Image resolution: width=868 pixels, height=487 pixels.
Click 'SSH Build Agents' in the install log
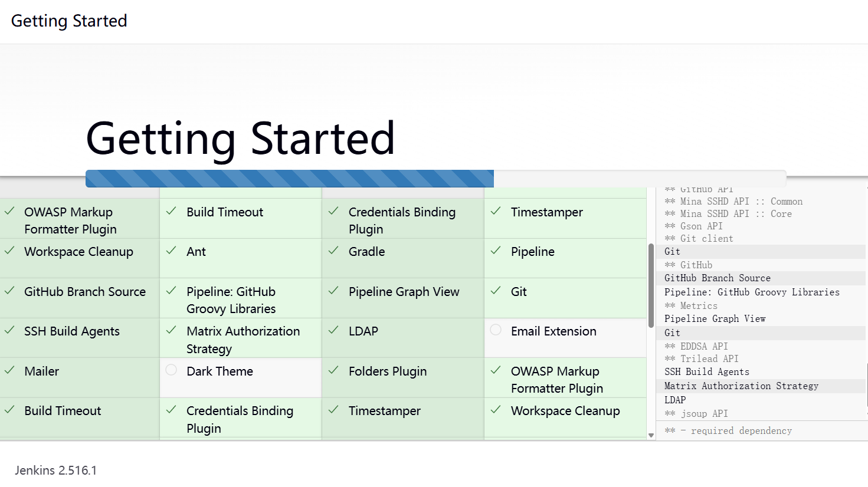point(707,372)
